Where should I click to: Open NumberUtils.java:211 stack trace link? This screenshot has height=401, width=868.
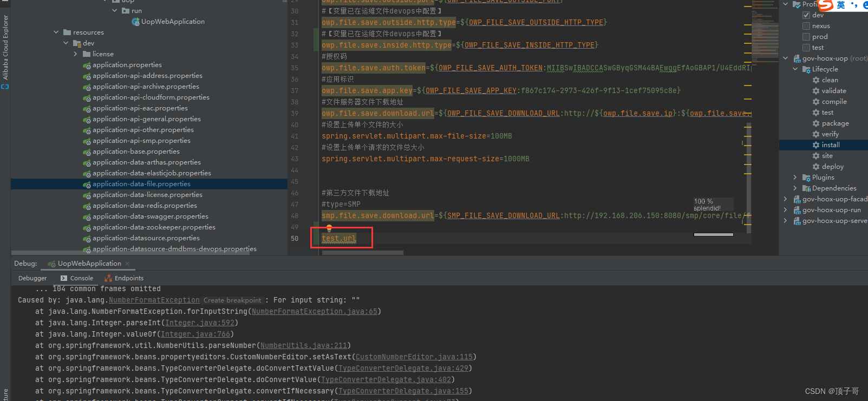click(x=304, y=346)
